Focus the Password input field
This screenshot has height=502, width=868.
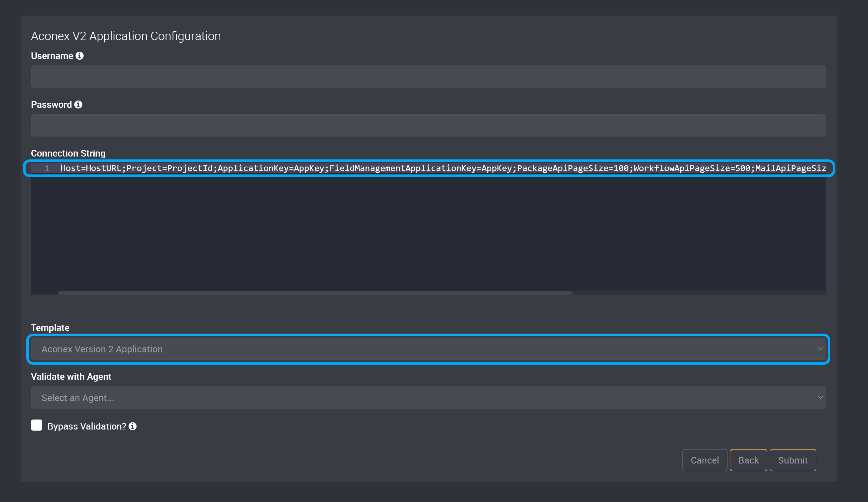(429, 125)
